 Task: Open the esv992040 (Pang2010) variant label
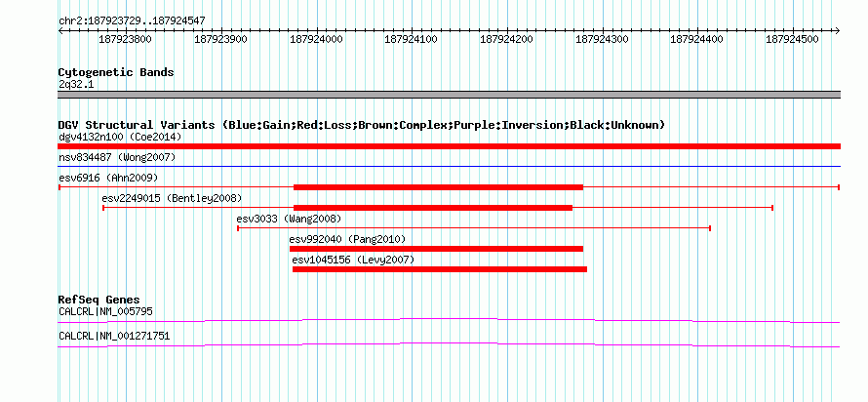point(347,239)
